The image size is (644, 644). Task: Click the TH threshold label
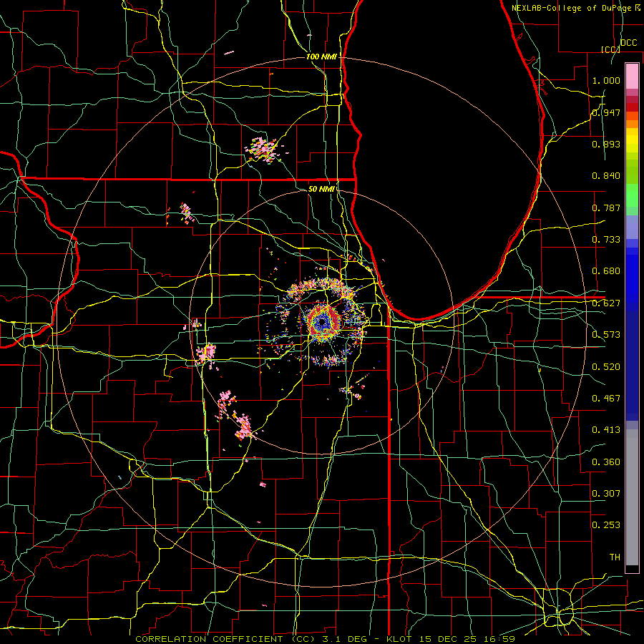click(615, 557)
